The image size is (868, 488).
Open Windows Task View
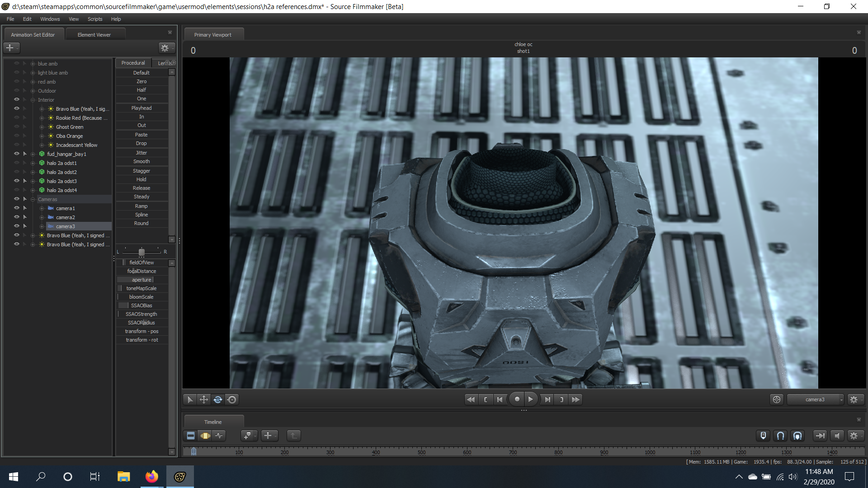coord(95,476)
